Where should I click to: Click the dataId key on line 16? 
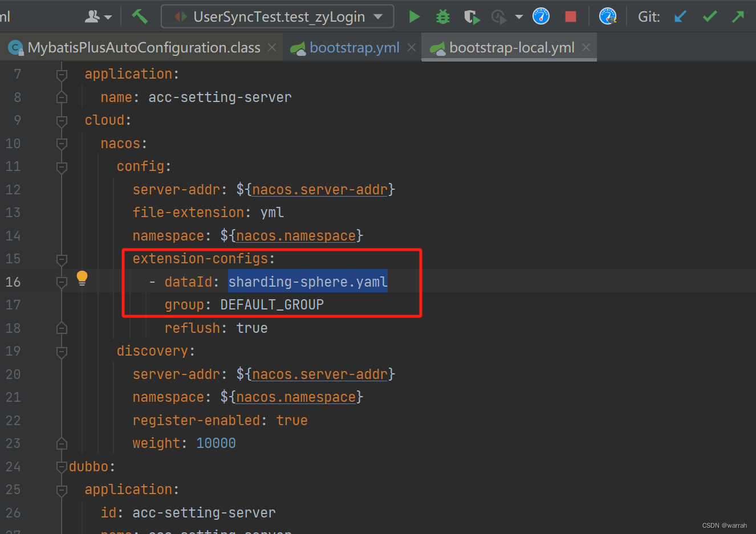188,282
